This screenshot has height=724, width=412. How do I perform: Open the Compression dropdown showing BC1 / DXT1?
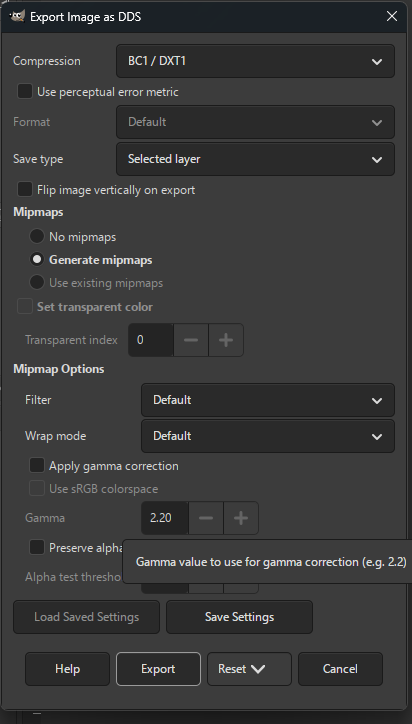(x=255, y=61)
